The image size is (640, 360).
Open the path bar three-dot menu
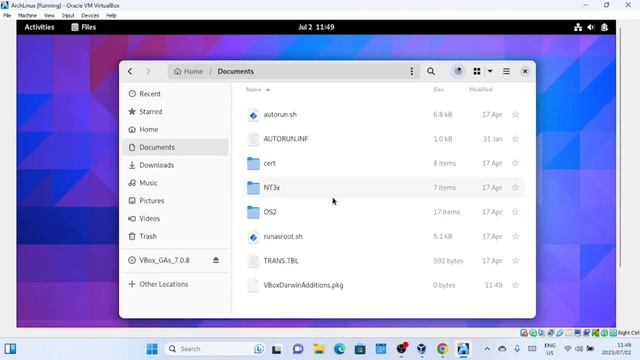(x=411, y=71)
